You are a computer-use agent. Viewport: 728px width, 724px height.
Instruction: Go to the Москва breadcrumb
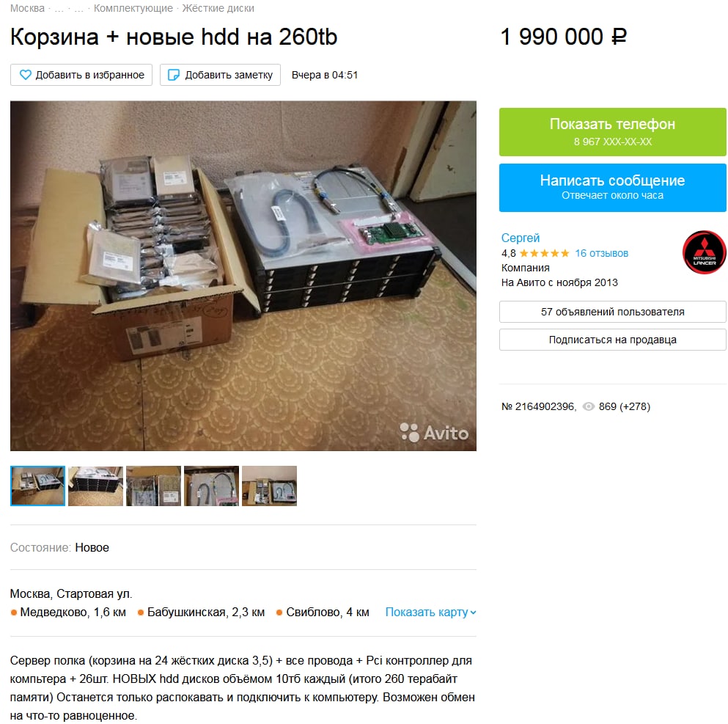point(27,8)
